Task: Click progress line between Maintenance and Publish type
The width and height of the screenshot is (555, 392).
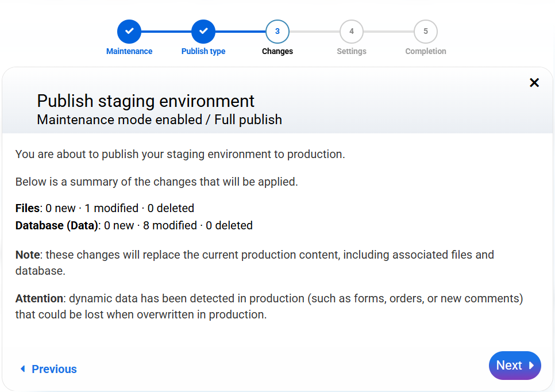Action: (167, 32)
